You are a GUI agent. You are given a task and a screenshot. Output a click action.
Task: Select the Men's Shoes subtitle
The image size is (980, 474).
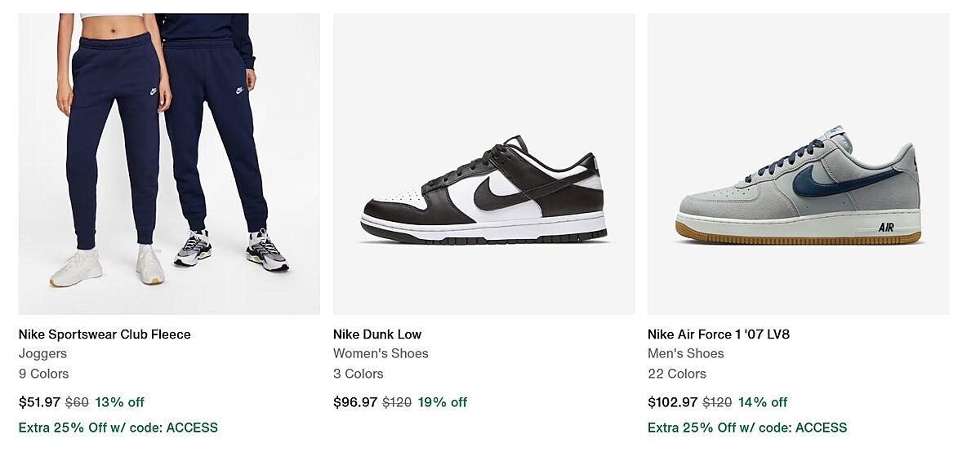pyautogui.click(x=686, y=354)
